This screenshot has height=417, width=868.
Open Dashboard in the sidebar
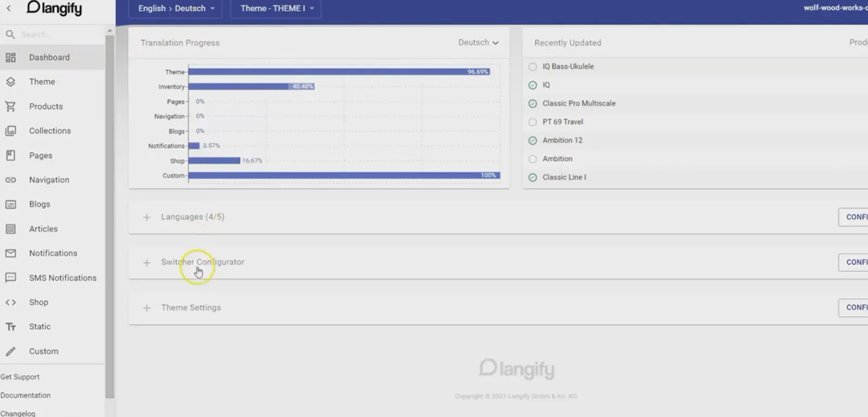[53, 57]
